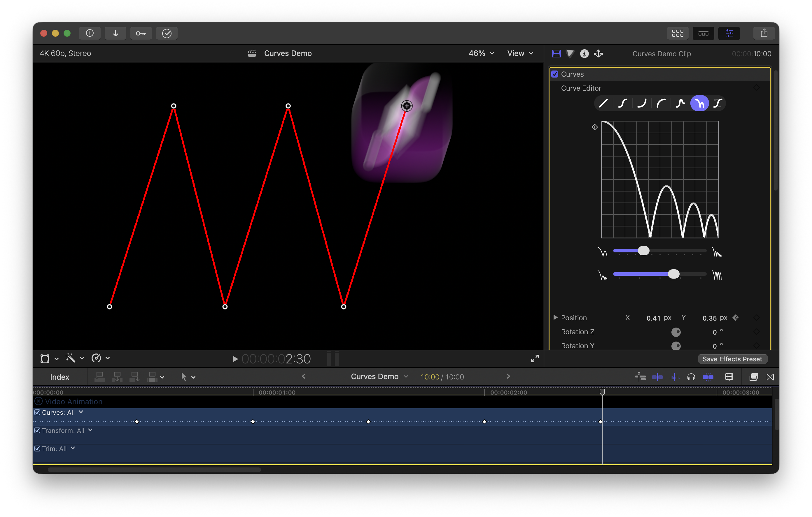
Task: Disable the Curves effect checkbox
Action: tap(555, 74)
